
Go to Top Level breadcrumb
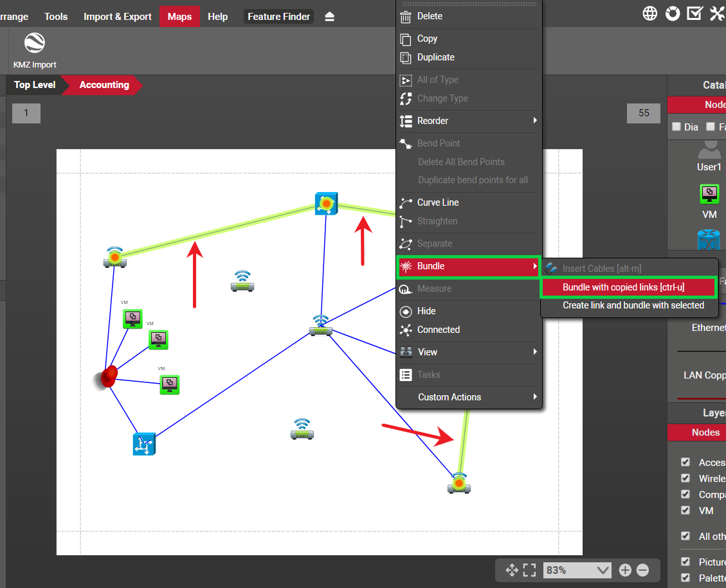(35, 85)
